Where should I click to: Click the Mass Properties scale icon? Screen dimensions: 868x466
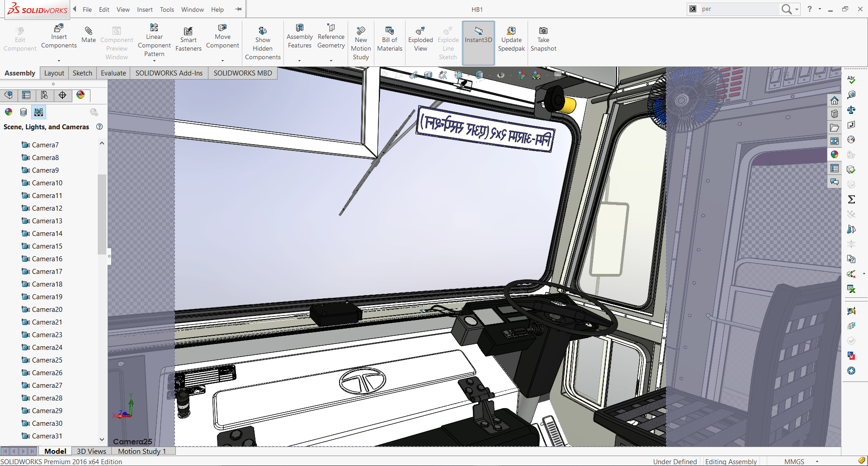[851, 110]
